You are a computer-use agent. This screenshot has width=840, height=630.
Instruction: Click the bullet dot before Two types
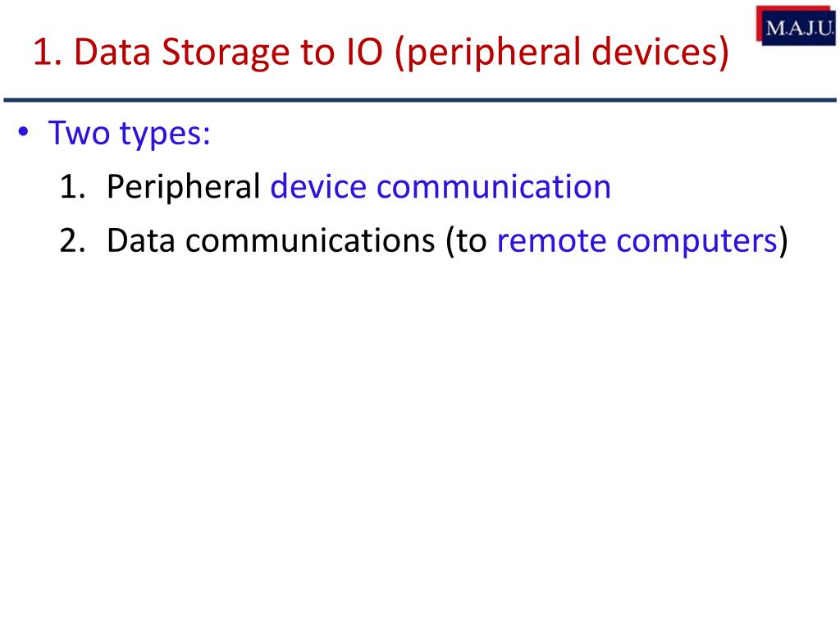click(x=23, y=132)
